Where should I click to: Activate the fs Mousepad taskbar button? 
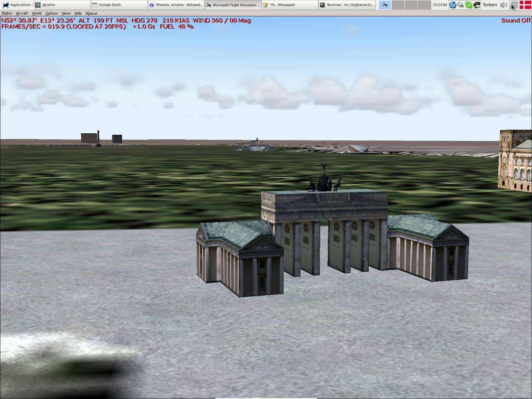click(x=290, y=5)
